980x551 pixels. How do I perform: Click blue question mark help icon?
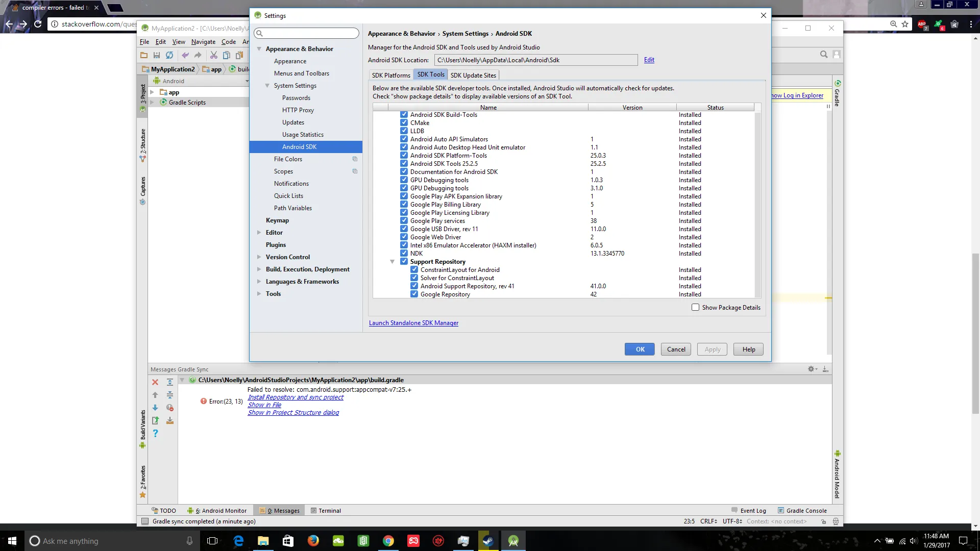[x=155, y=433]
